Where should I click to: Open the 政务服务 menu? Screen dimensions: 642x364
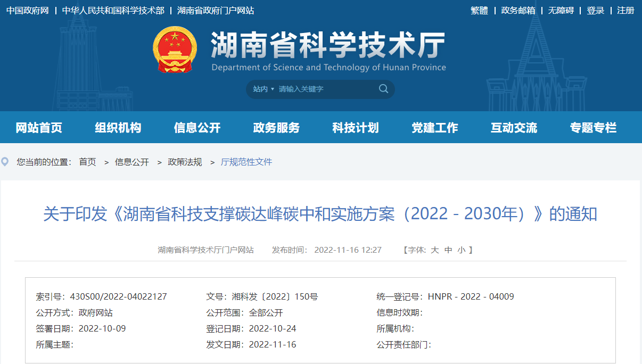click(x=276, y=128)
